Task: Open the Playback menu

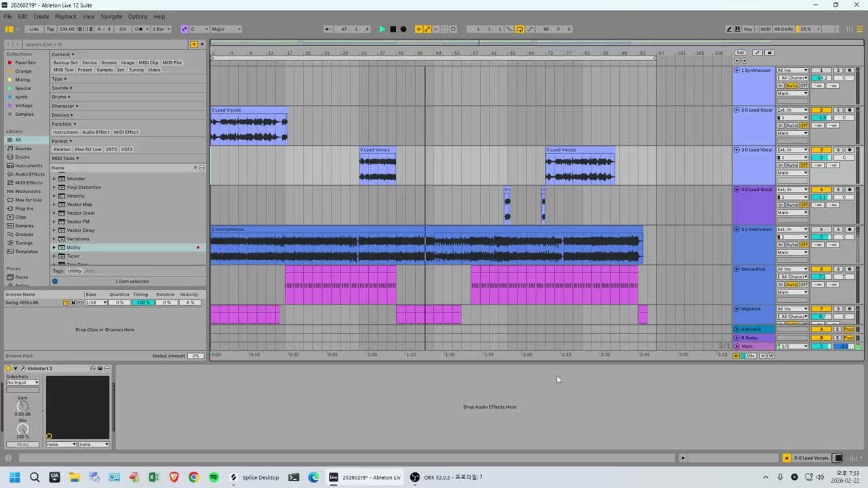Action: (66, 16)
